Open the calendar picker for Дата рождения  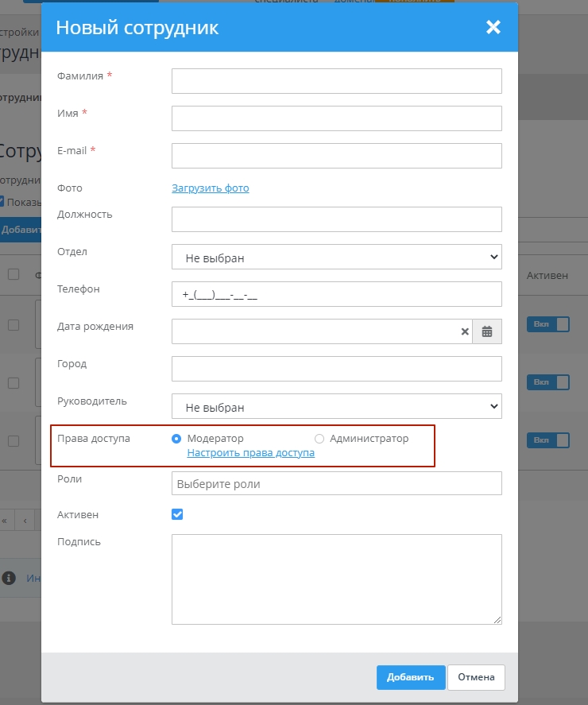[x=487, y=331]
